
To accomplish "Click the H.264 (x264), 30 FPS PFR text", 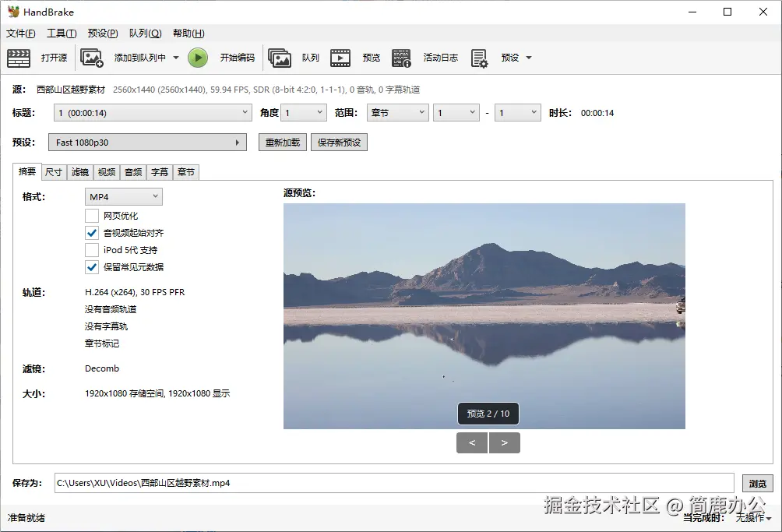I will (x=135, y=292).
